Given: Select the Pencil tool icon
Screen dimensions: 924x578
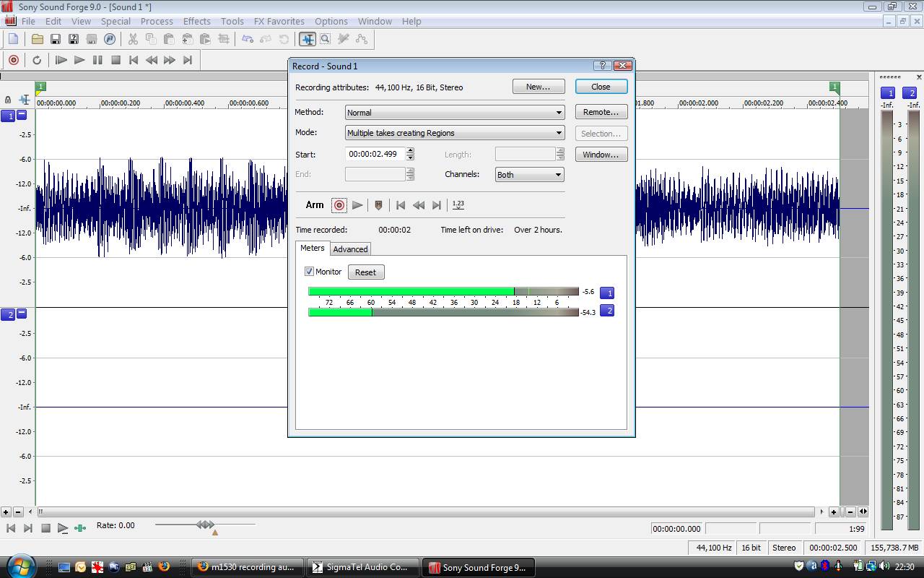Looking at the screenshot, I should pos(344,39).
